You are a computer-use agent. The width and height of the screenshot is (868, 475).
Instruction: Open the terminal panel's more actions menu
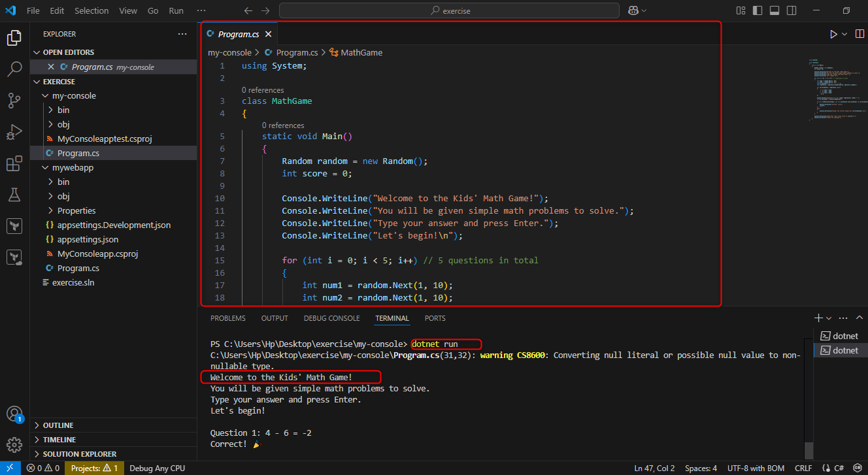tap(842, 318)
